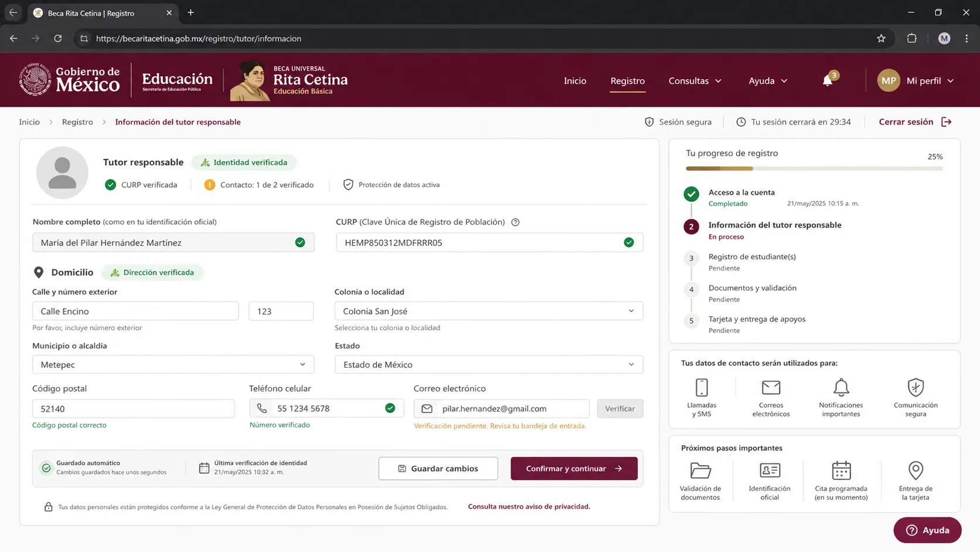Click the Cerrar sesión link
This screenshot has height=552, width=980.
click(x=906, y=122)
